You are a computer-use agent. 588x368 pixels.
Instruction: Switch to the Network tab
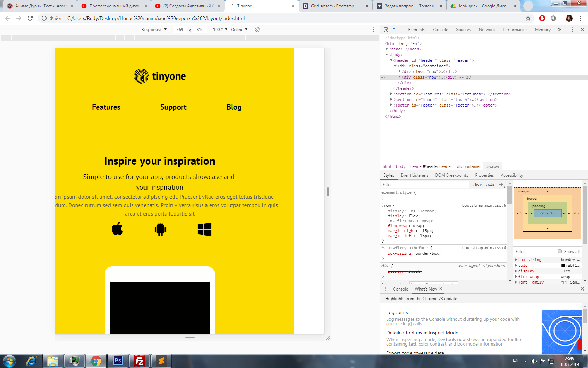tap(487, 30)
